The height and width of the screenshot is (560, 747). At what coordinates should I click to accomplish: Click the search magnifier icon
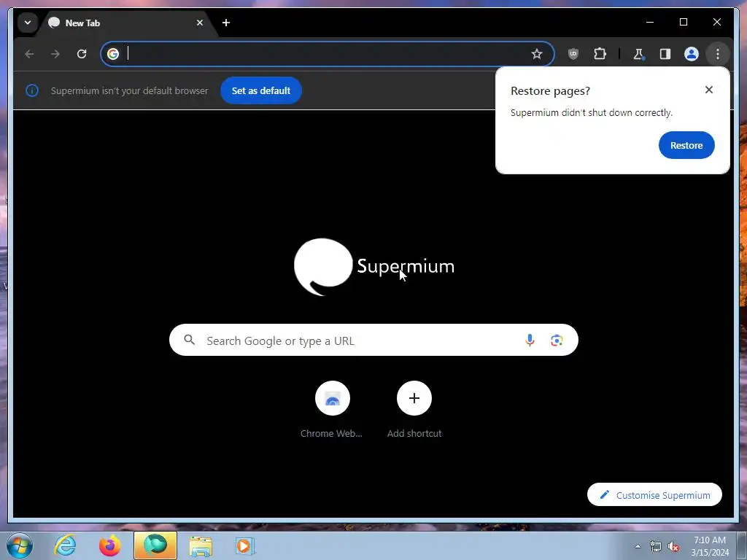190,340
